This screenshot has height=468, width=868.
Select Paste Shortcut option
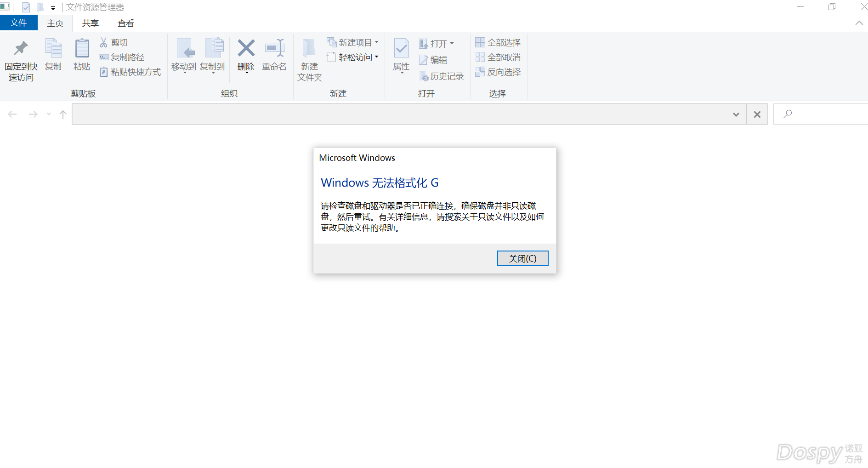pos(130,72)
